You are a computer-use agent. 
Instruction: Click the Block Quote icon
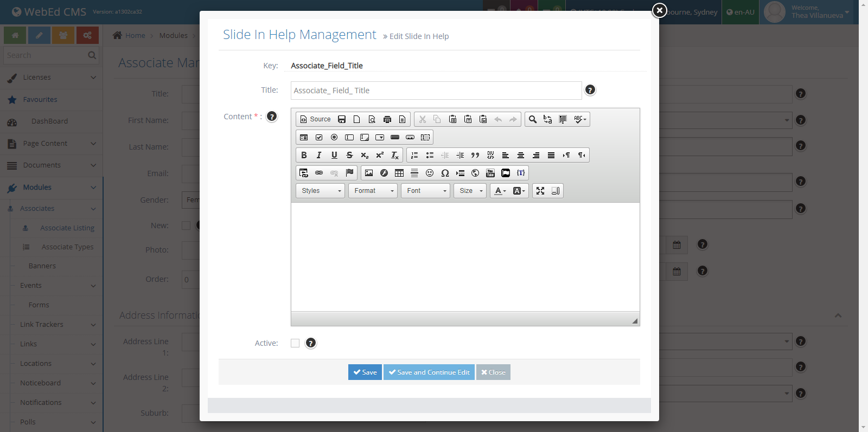475,155
